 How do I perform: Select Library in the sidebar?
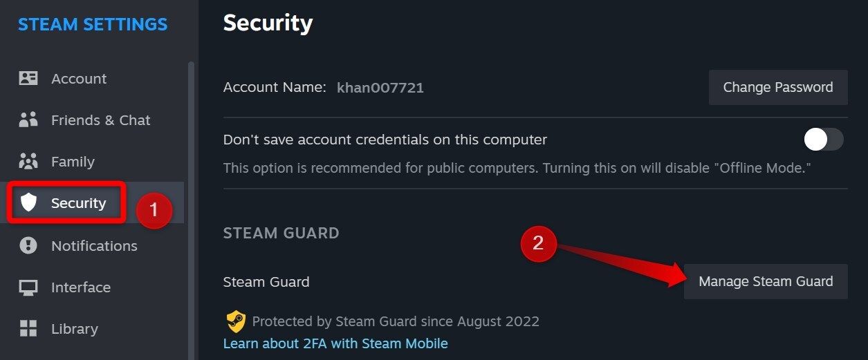74,329
